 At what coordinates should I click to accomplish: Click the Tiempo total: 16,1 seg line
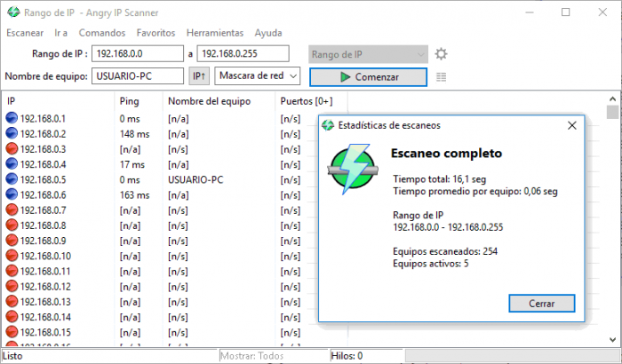(x=440, y=178)
